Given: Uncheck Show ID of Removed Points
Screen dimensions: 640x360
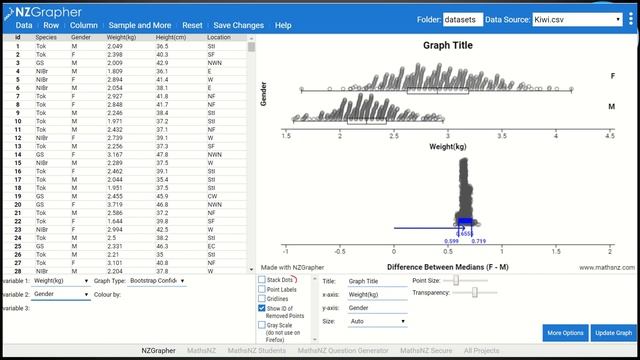Looking at the screenshot, I should 262,308.
